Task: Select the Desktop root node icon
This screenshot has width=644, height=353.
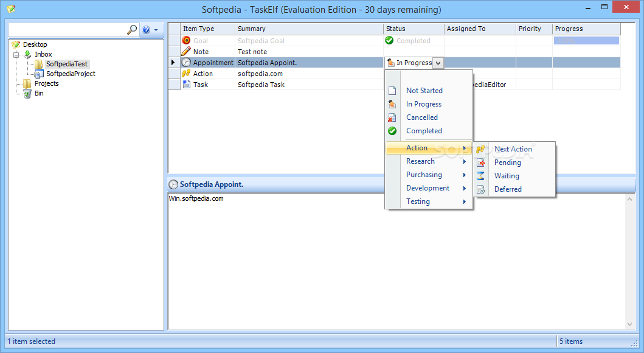Action: [x=16, y=44]
